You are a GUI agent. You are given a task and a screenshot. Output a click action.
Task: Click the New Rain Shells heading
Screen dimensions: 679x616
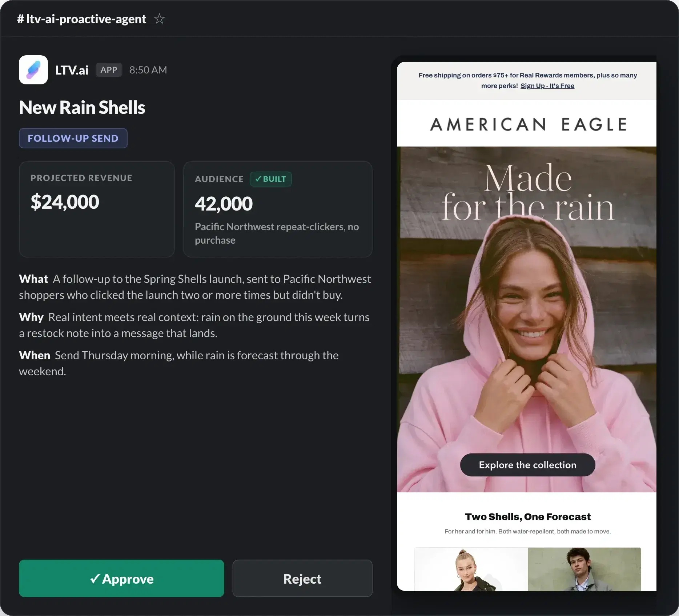82,107
